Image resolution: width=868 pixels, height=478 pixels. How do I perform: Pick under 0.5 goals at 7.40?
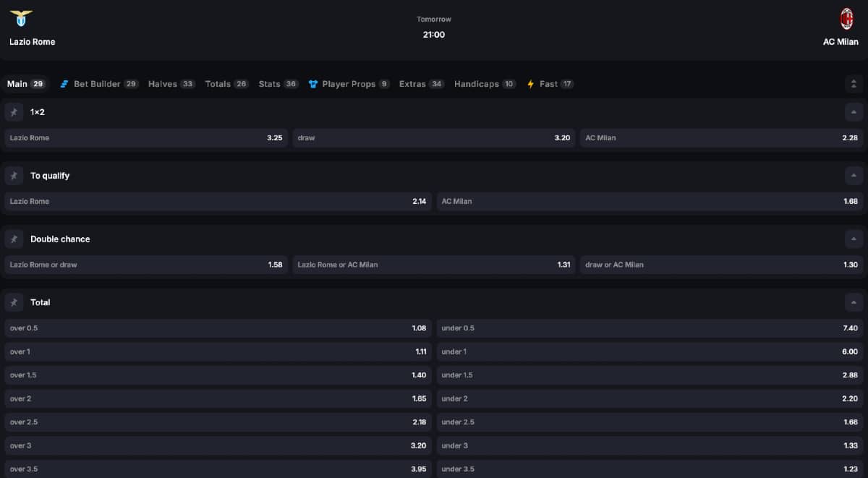(650, 328)
